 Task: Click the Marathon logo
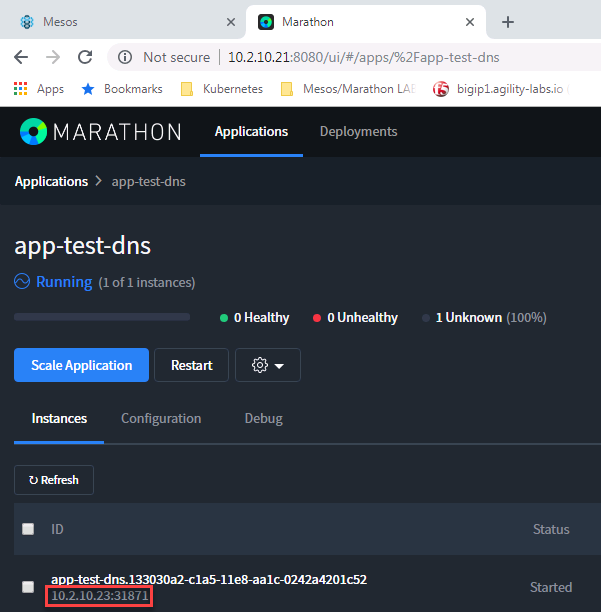click(101, 132)
